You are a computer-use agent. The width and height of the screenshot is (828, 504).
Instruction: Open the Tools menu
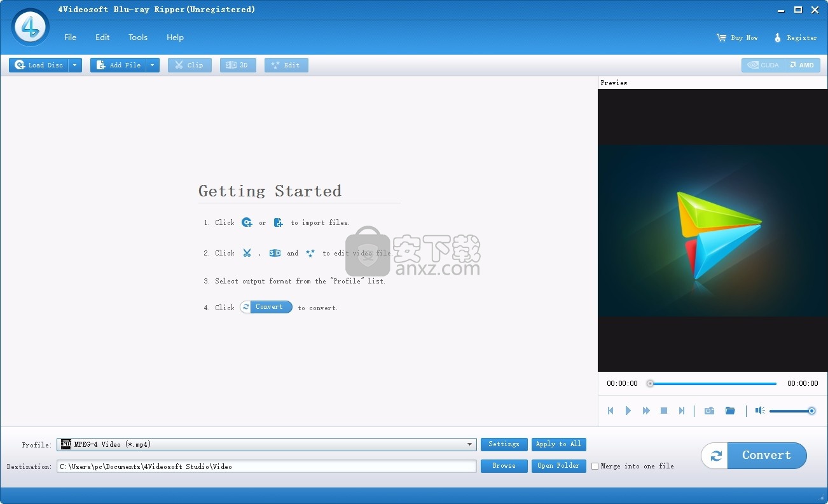138,37
